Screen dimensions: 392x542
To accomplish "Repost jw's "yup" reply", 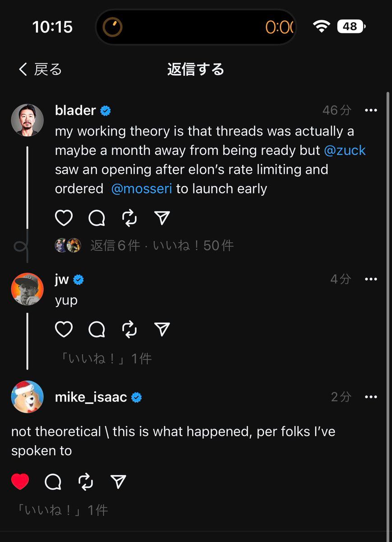I will click(x=129, y=329).
